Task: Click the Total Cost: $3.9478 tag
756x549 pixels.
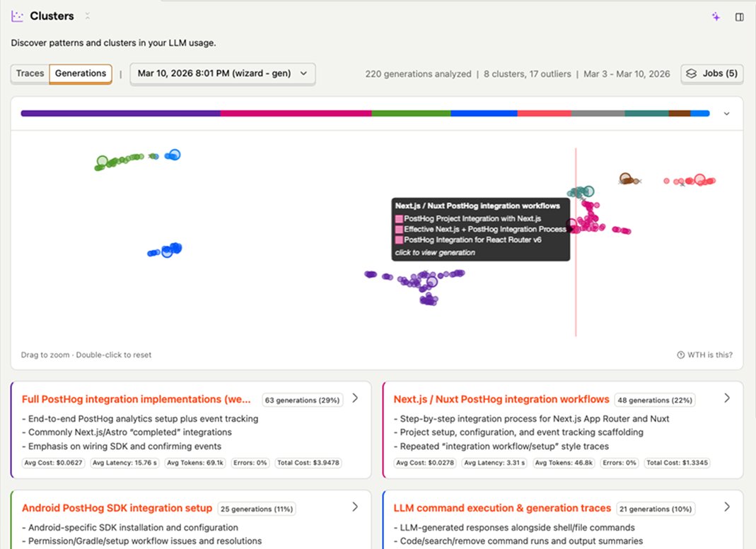Action: click(x=308, y=463)
